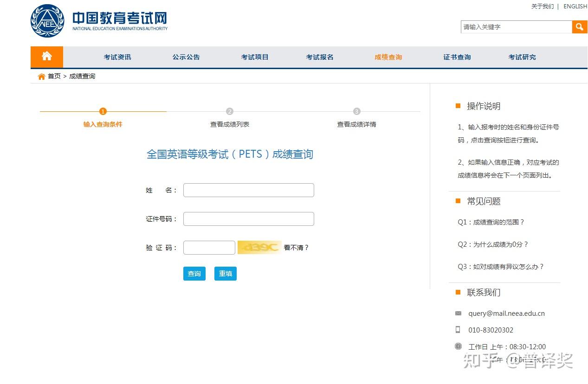Screen dimensions: 588x384
Task: Click the captcha verification image
Action: pos(259,248)
